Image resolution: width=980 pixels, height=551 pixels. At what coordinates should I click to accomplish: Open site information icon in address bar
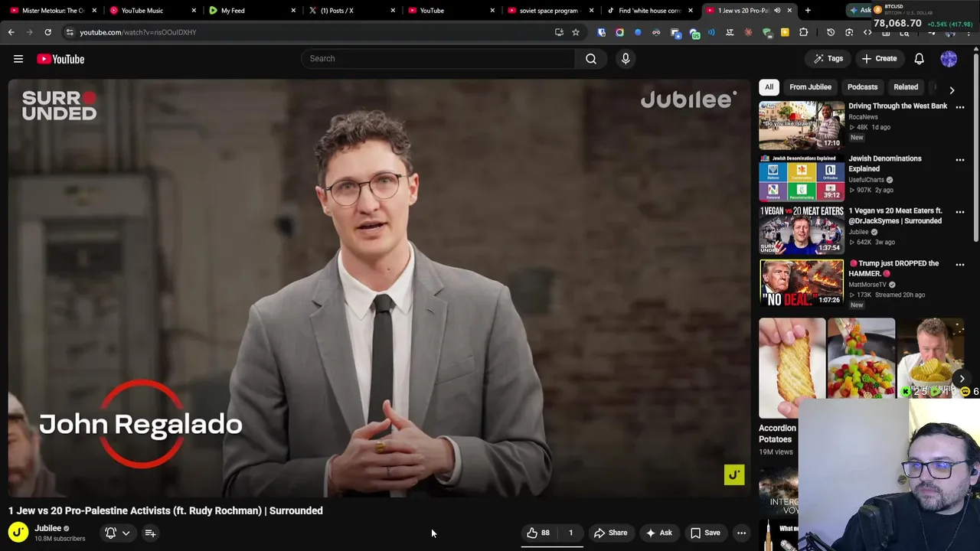tap(70, 32)
